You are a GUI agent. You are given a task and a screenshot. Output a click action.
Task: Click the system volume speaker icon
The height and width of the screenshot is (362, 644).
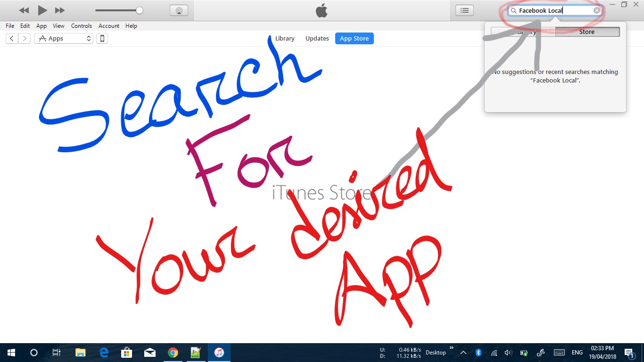pyautogui.click(x=508, y=353)
